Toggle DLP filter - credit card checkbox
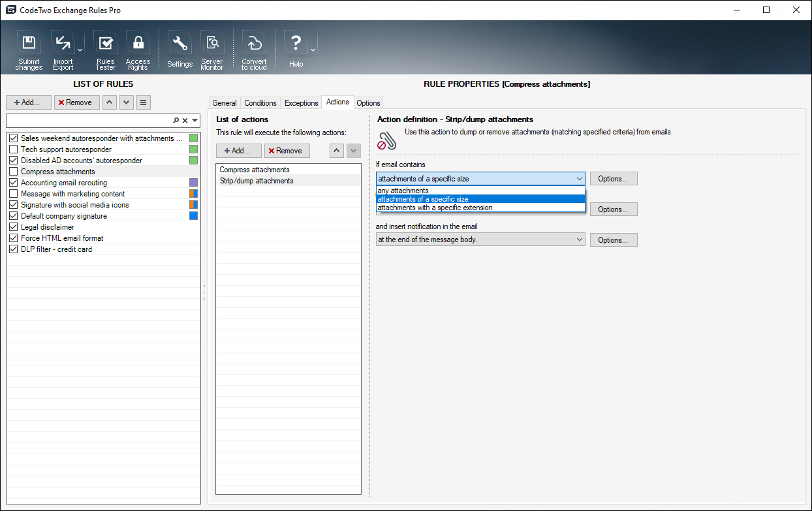812x511 pixels. [13, 249]
